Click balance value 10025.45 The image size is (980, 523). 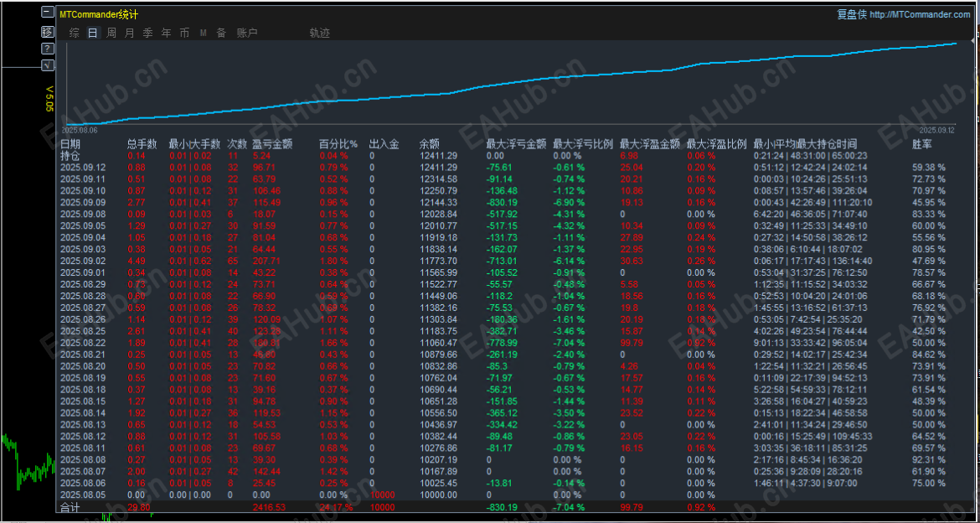tap(438, 483)
